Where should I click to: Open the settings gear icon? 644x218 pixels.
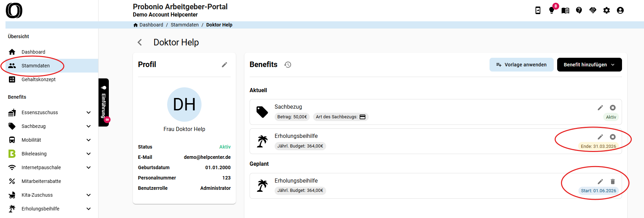(607, 10)
